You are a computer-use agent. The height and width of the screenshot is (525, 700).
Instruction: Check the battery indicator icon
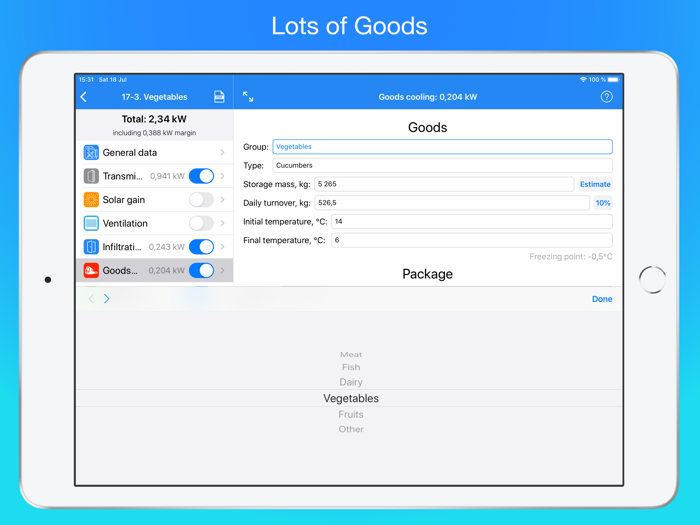pos(613,79)
